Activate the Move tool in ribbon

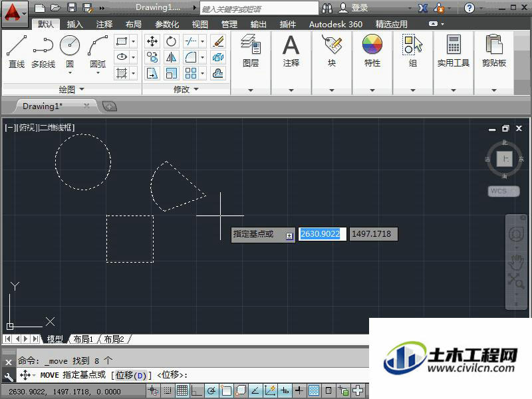(x=152, y=41)
